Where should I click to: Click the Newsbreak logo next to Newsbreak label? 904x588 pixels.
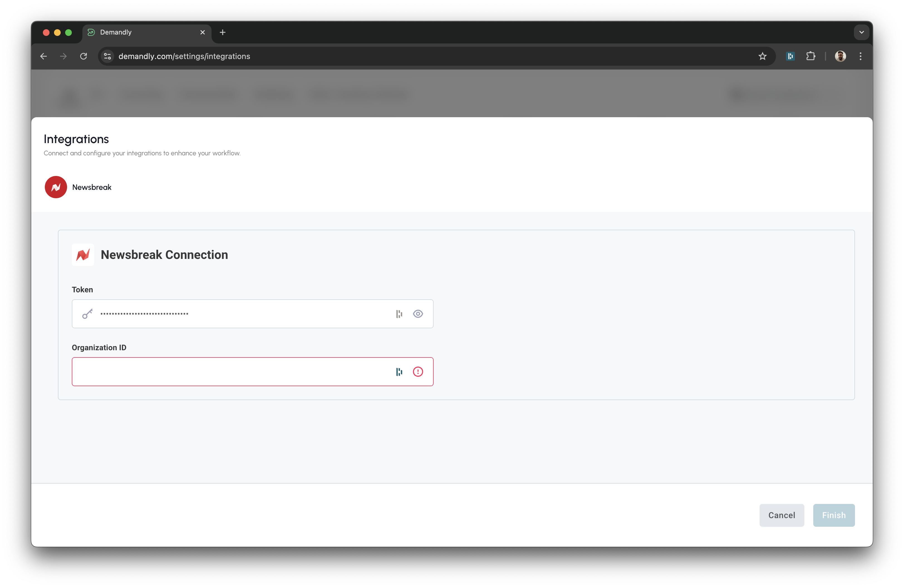[55, 187]
